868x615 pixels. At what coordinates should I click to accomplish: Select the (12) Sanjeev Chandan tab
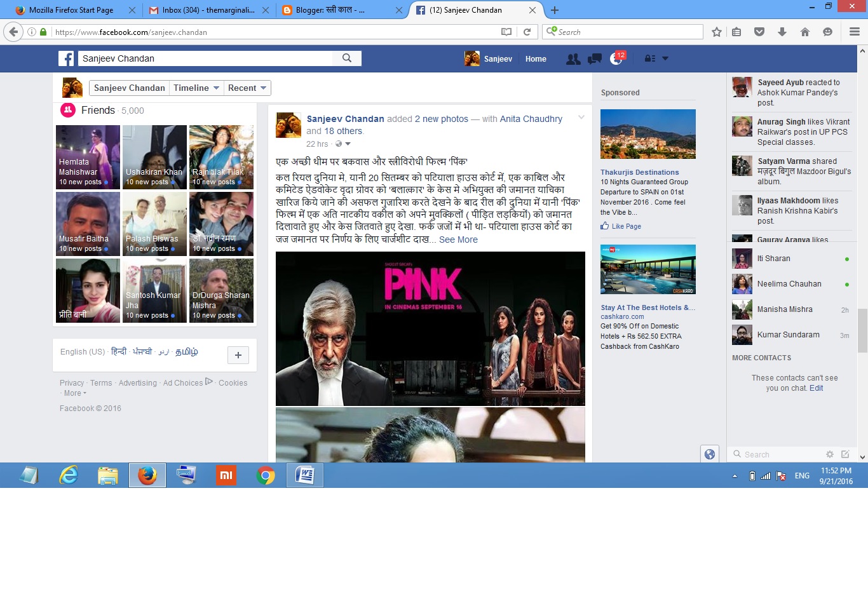point(476,10)
